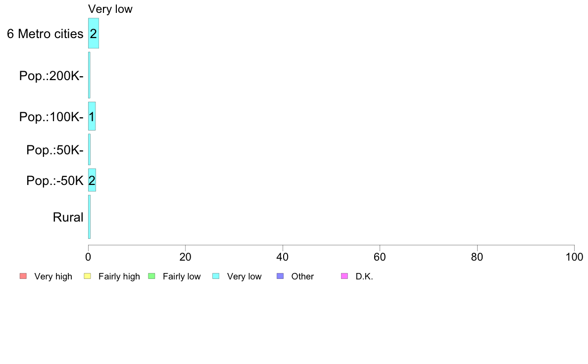Click the 40 tick label on axis

click(x=283, y=257)
